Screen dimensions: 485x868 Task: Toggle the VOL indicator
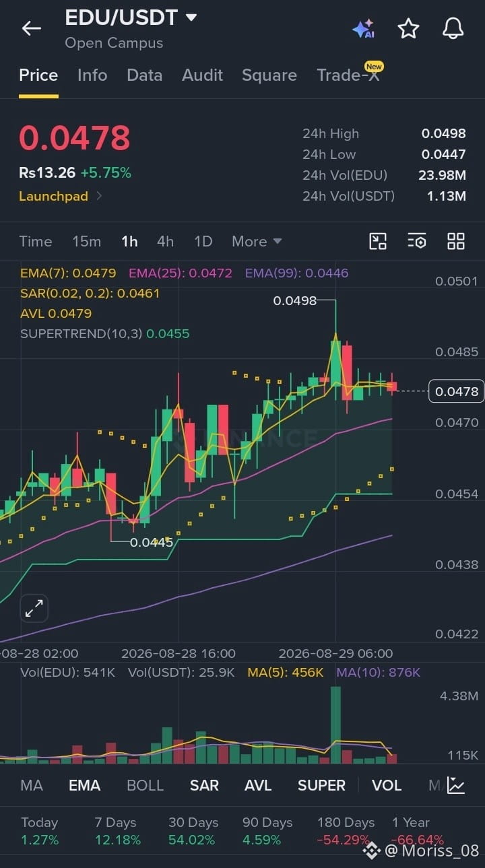pos(387,785)
